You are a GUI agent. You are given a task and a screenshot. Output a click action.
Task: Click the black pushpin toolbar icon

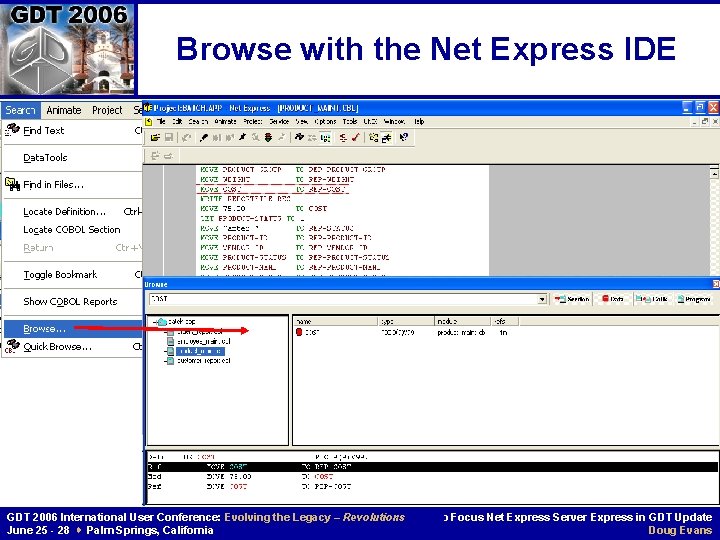point(242,137)
